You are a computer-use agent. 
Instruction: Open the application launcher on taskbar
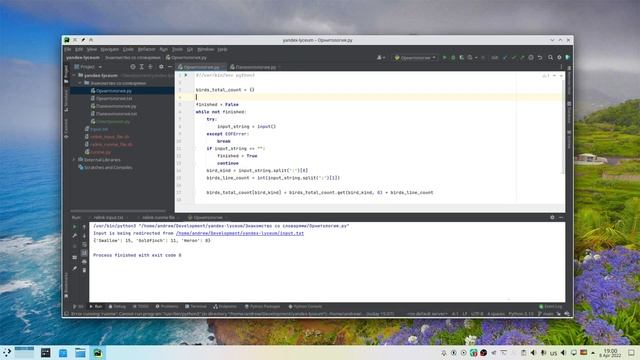(x=7, y=353)
